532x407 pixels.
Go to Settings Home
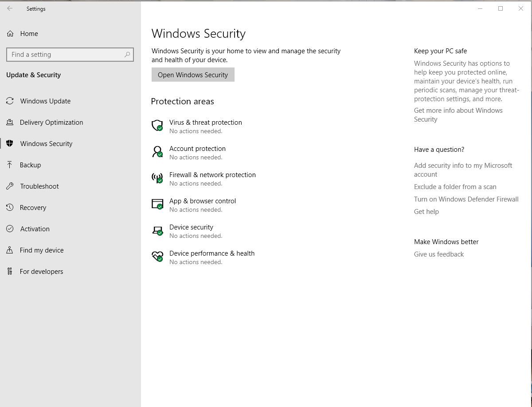[29, 34]
